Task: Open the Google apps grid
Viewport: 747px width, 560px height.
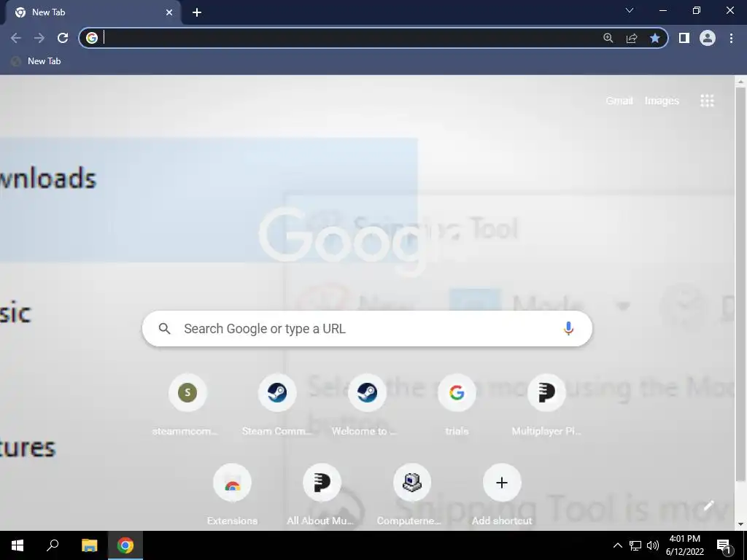Action: pos(708,101)
